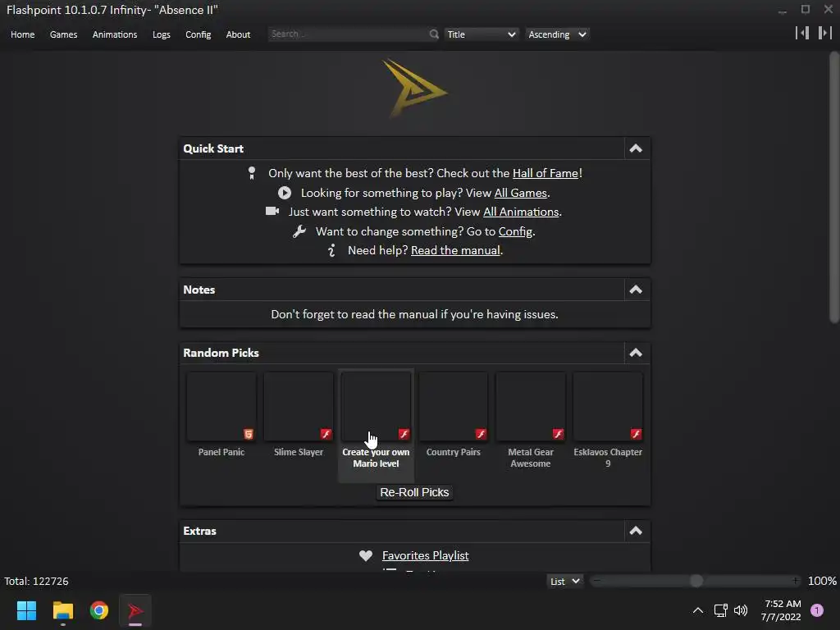Click into the Search input field
Image resolution: width=840 pixels, height=630 pixels.
[x=348, y=34]
